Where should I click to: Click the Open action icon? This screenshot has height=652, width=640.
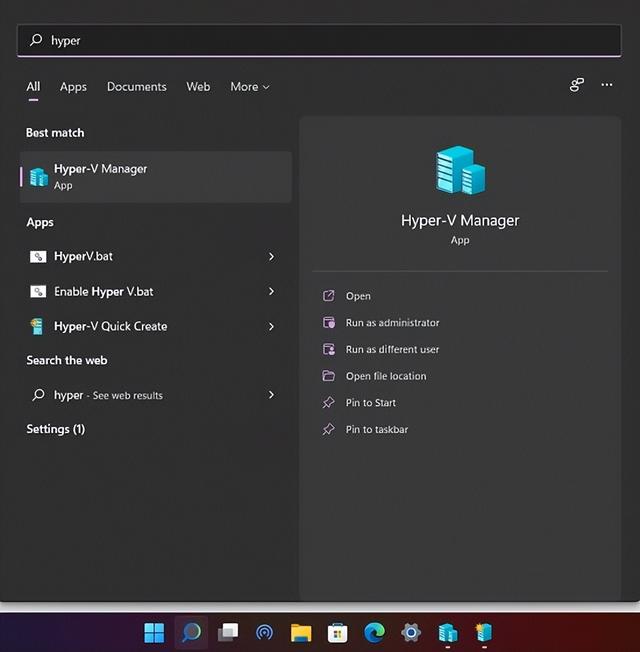329,296
